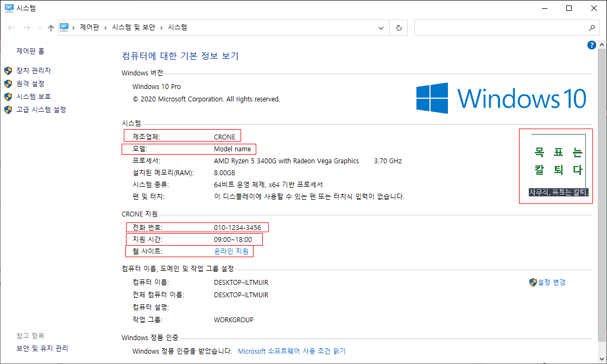The width and height of the screenshot is (607, 364).
Task: Click shield icon beside 장치 관리자
Action: tap(8, 71)
